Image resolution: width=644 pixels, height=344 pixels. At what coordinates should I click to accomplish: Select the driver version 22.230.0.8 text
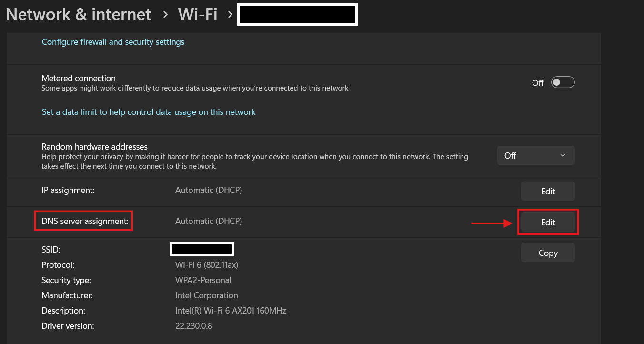tap(193, 326)
